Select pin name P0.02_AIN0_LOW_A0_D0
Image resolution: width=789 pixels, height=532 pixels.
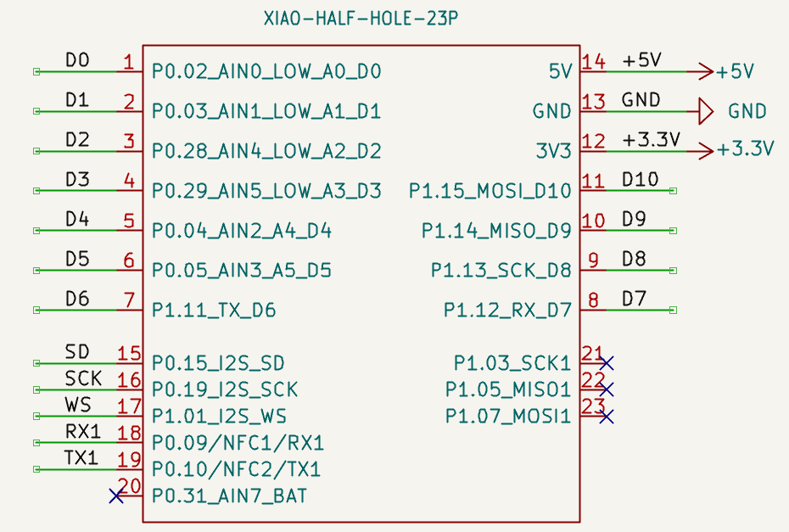[266, 71]
